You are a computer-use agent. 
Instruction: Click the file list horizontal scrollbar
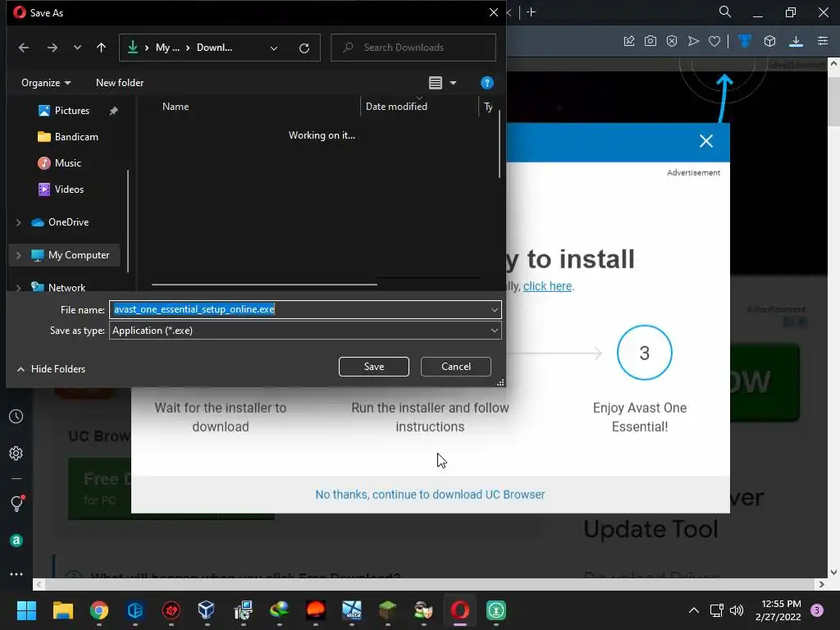[265, 285]
